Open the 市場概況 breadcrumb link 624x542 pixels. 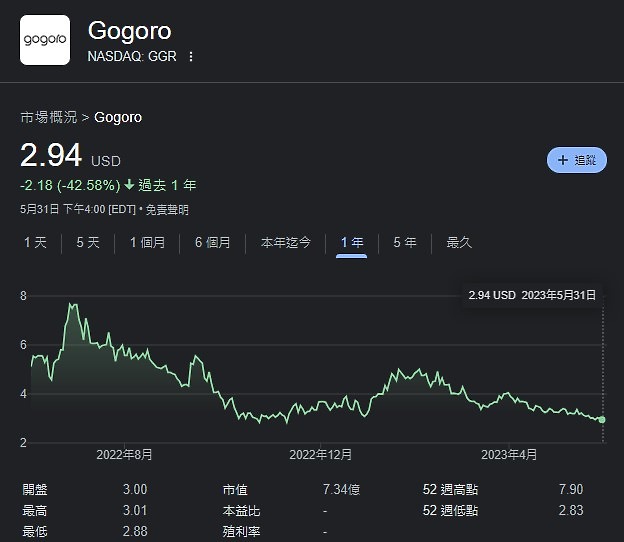[x=49, y=117]
